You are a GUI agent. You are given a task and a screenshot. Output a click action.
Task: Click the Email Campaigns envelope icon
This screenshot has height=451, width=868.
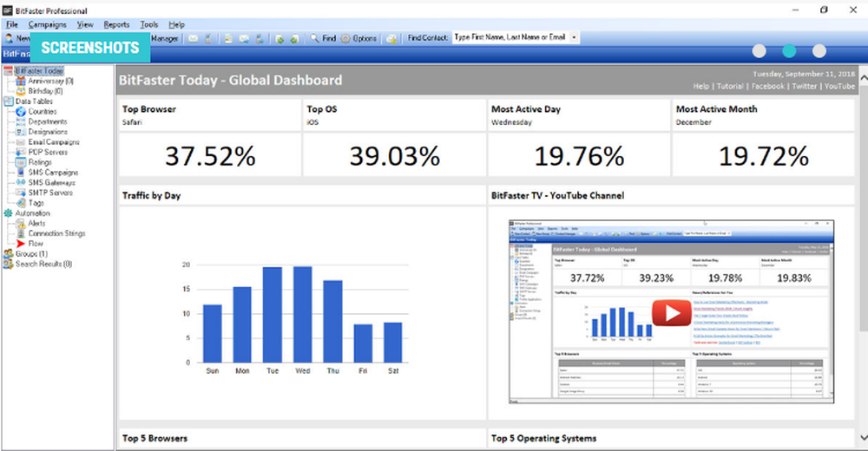pos(21,141)
